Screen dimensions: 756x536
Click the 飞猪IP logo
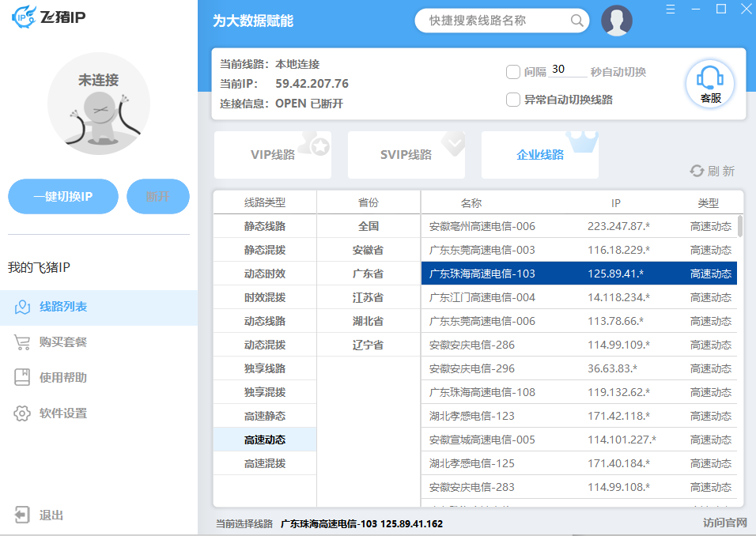tap(48, 15)
